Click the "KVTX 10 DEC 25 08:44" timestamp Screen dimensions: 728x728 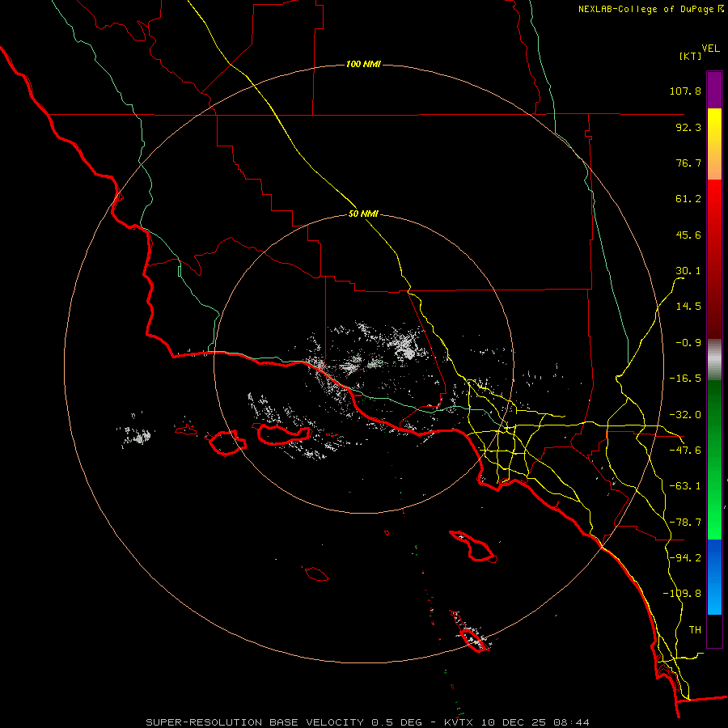point(517,722)
